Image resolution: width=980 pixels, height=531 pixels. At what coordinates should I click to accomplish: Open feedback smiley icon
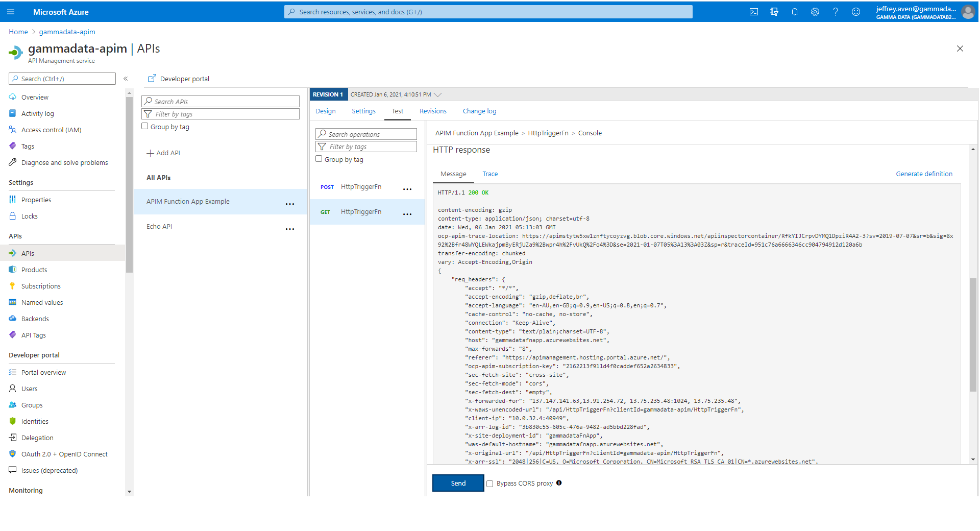tap(856, 12)
